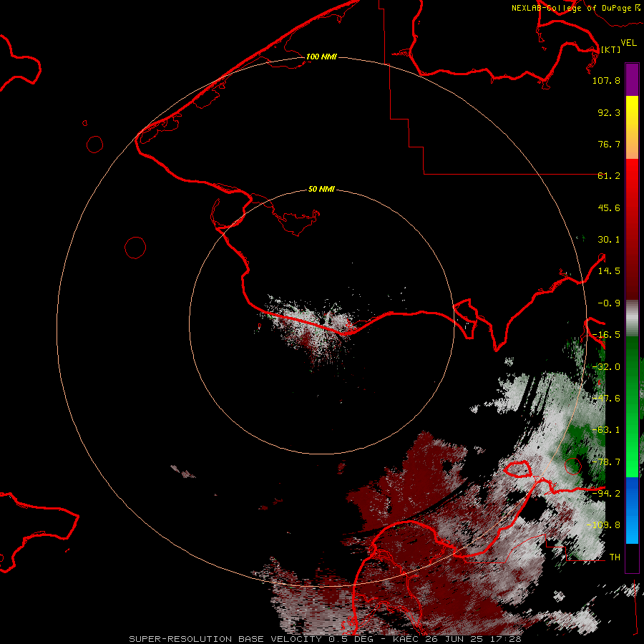
Task: Click the KAEC station identifier in the caption
Action: [x=404, y=639]
